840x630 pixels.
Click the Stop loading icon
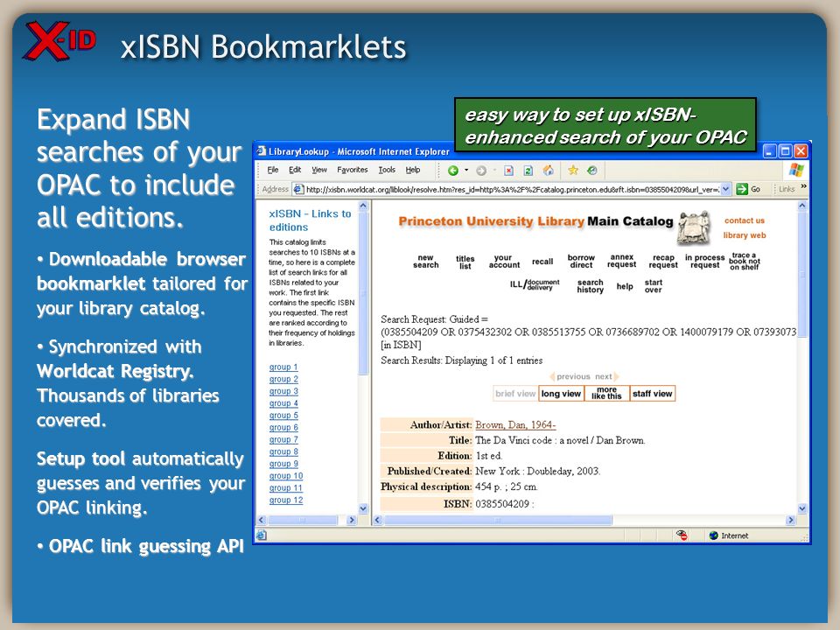[x=508, y=171]
